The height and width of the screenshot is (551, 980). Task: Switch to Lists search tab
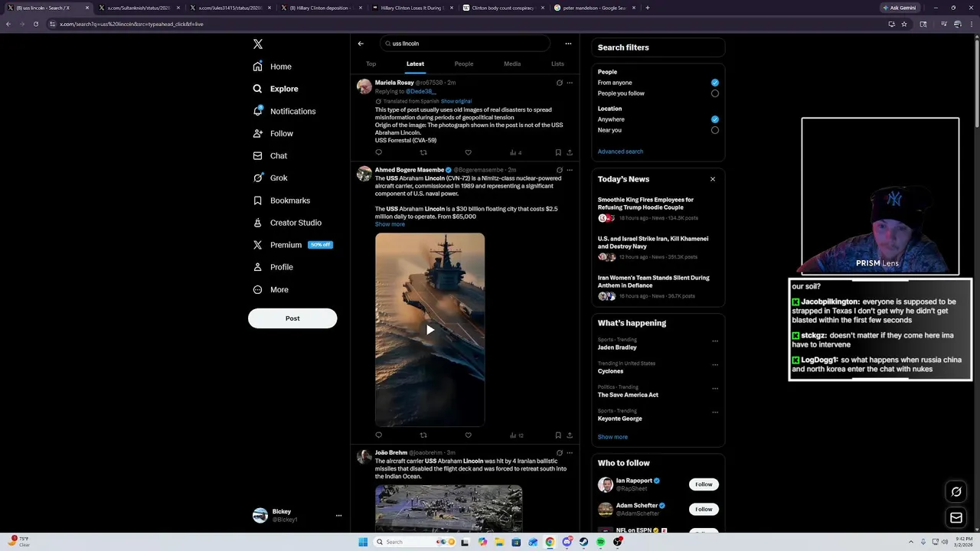(x=557, y=64)
